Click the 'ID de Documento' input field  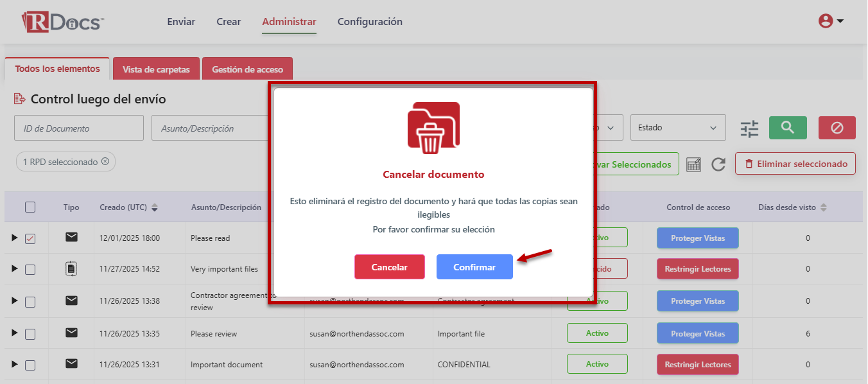pos(78,128)
